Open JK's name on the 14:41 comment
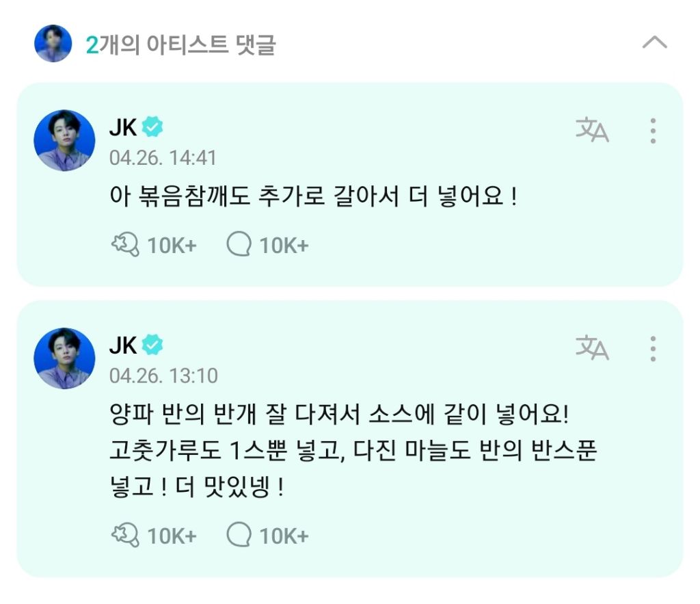 [x=123, y=127]
